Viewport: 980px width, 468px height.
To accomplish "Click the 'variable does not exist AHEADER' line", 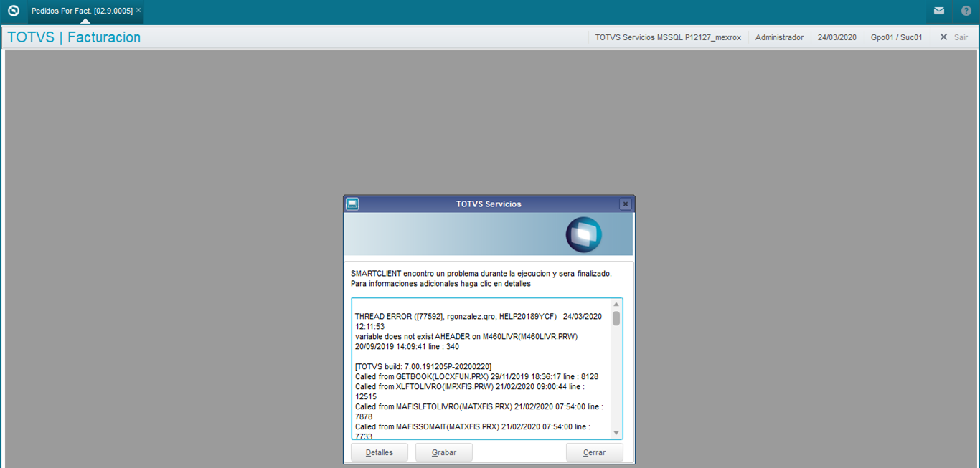I will [466, 336].
